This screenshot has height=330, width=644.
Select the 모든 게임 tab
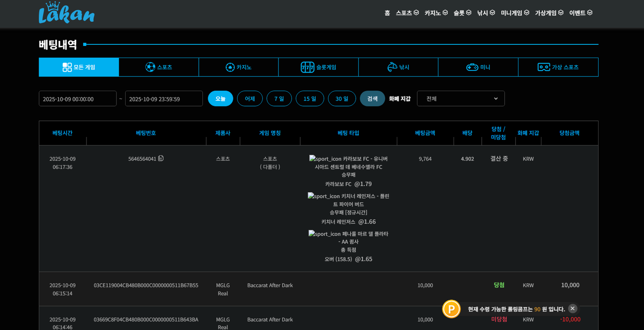[x=79, y=67]
